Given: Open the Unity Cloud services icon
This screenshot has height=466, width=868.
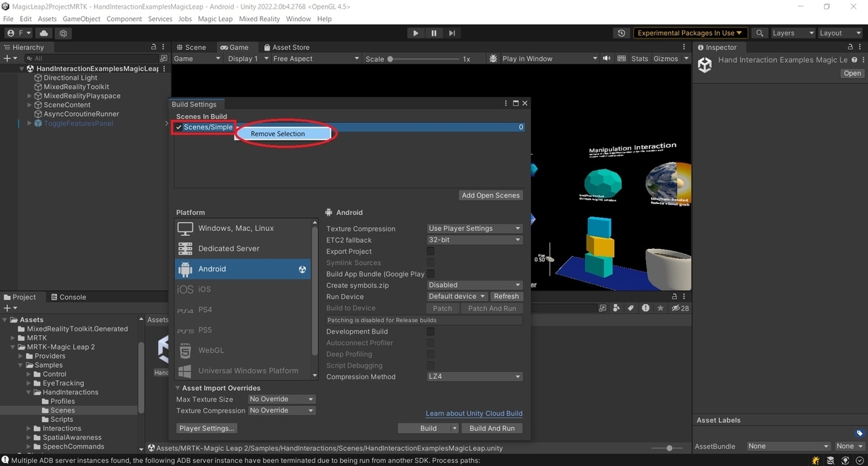Looking at the screenshot, I should click(x=46, y=33).
